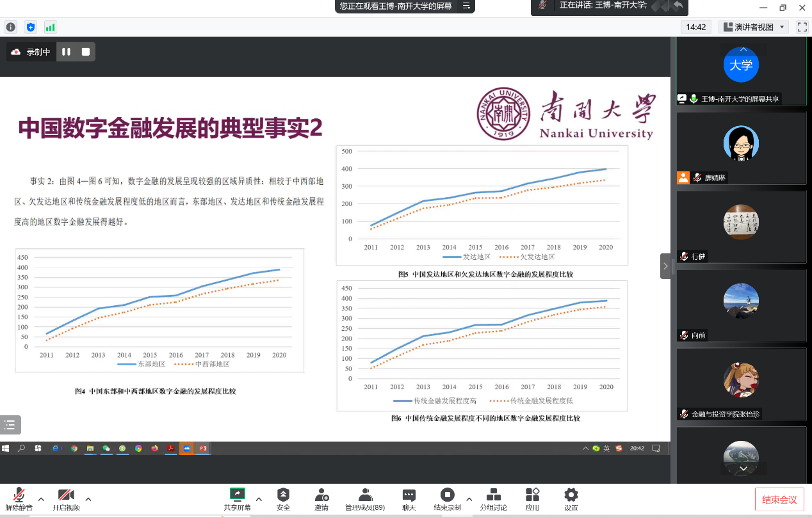Screen dimensions: 812x517
Task: Click the red 结束会议 button
Action: (779, 500)
